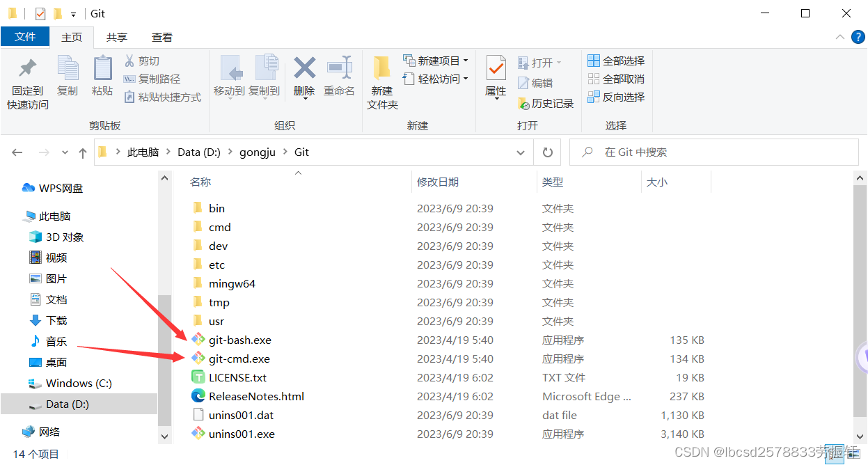Switch to the View tab

(x=162, y=37)
